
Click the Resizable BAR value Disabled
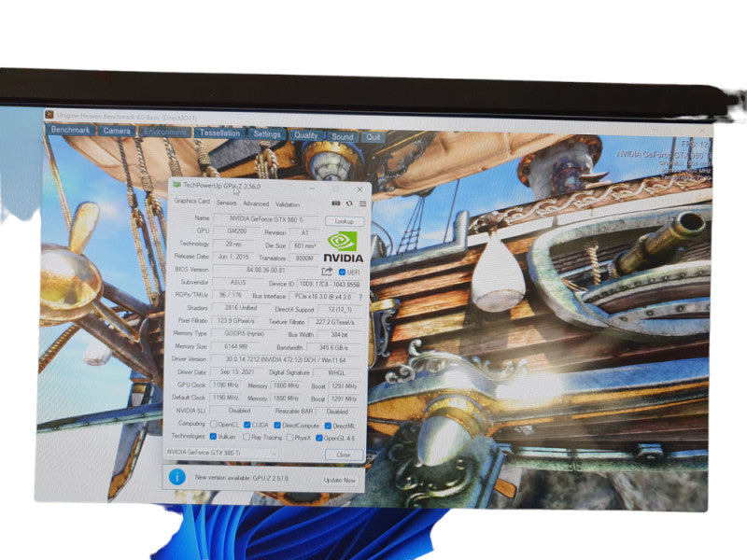[337, 412]
